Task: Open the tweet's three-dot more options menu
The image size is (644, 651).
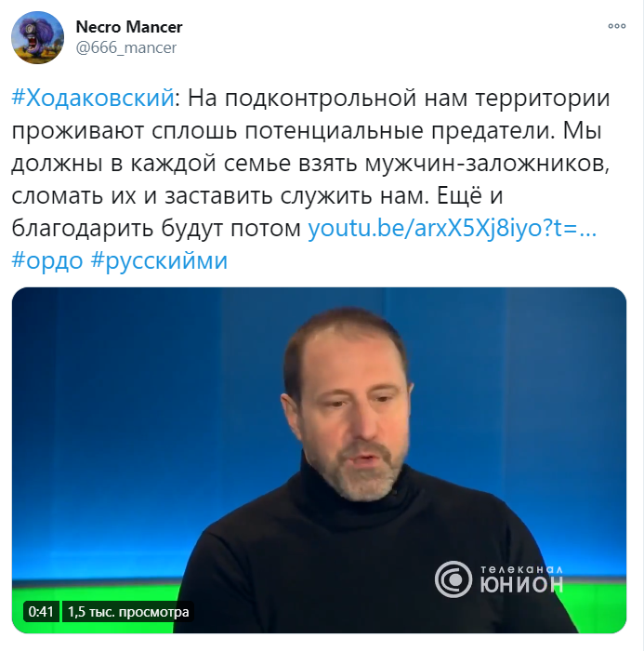Action: [617, 26]
